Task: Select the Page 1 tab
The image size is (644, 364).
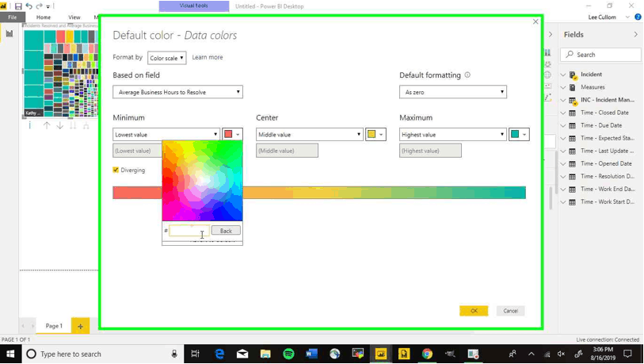Action: 54,326
